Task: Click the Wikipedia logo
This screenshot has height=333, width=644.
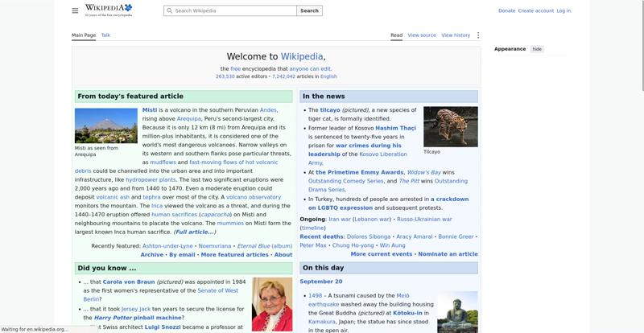Action: [x=109, y=10]
